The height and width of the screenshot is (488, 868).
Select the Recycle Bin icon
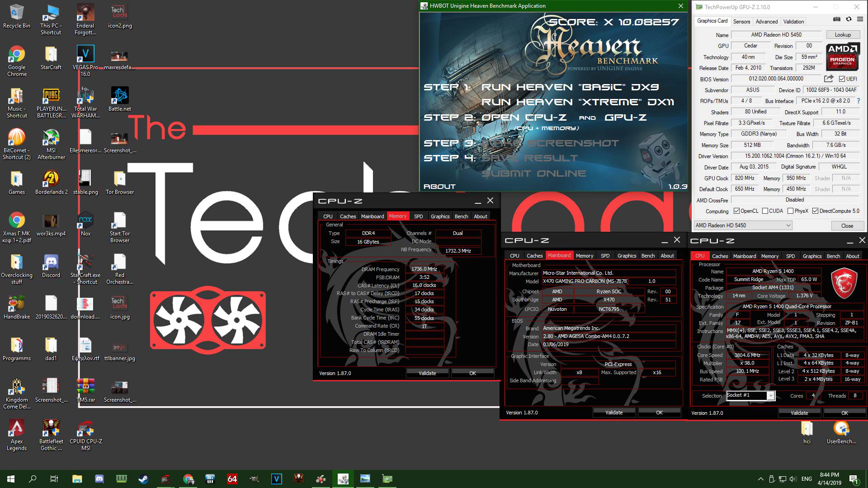[x=17, y=16]
